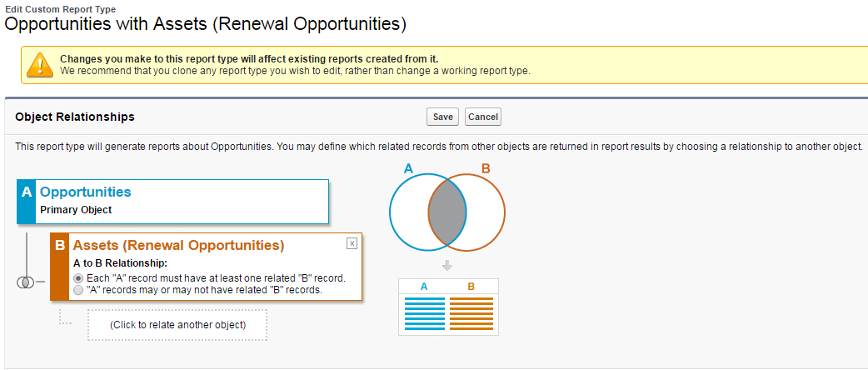Remove Assets object with the X icon
The height and width of the screenshot is (370, 868).
(x=352, y=243)
